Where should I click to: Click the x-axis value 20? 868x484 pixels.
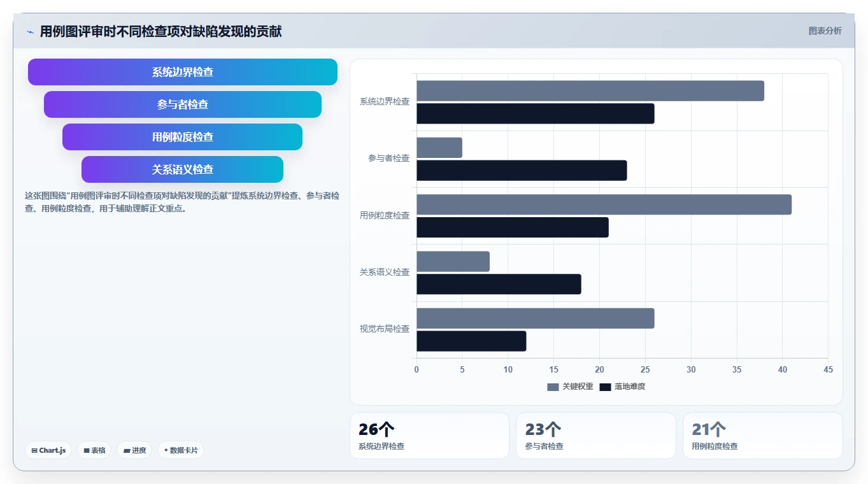tap(599, 369)
